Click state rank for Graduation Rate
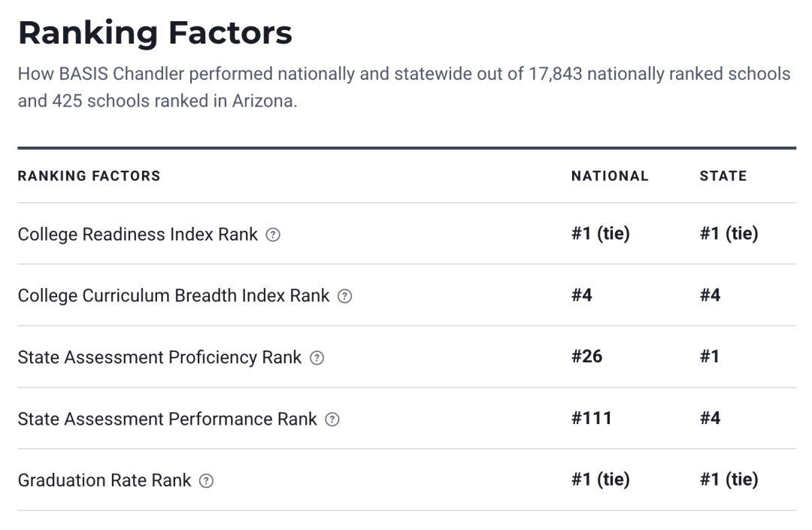The image size is (812, 530). click(x=729, y=480)
